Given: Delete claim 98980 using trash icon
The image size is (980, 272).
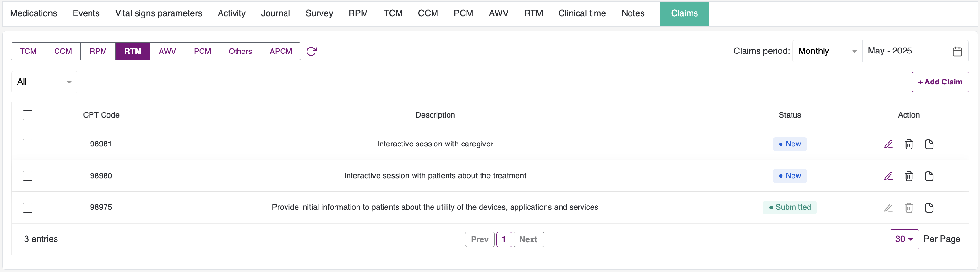Looking at the screenshot, I should (x=909, y=176).
